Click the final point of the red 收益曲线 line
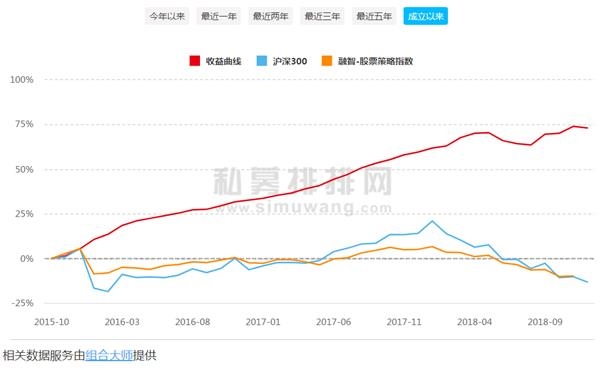This screenshot has width=600, height=370. point(587,128)
